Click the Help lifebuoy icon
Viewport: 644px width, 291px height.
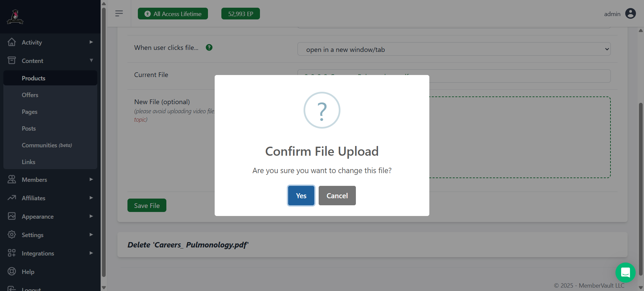12,271
